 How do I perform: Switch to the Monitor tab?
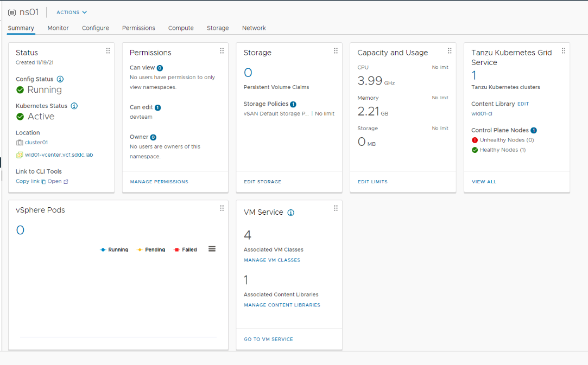pyautogui.click(x=58, y=28)
